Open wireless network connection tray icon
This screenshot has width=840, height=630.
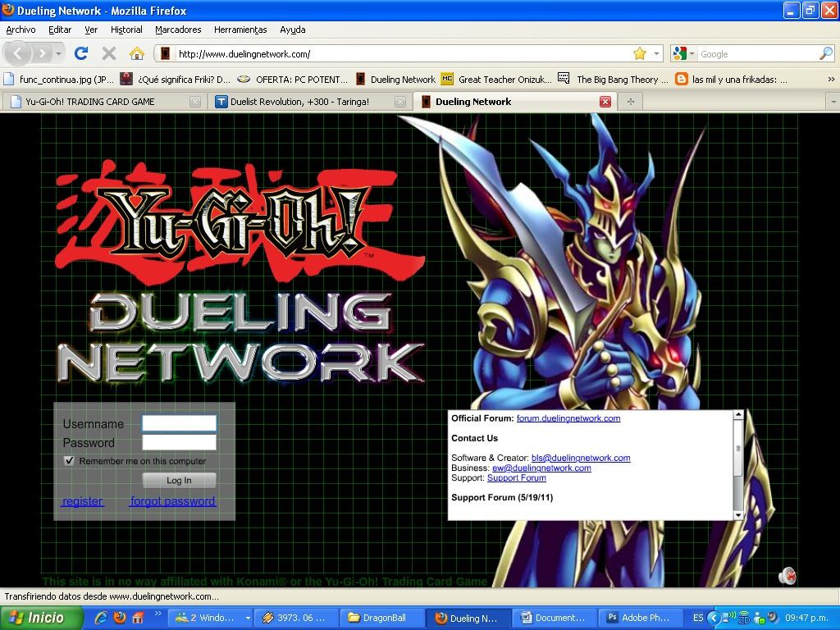(x=728, y=618)
